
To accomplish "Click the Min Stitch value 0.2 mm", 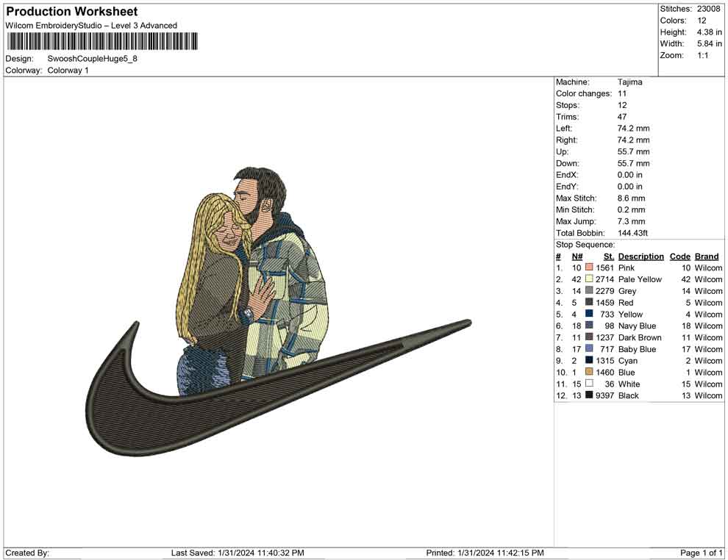I will pyautogui.click(x=632, y=209).
